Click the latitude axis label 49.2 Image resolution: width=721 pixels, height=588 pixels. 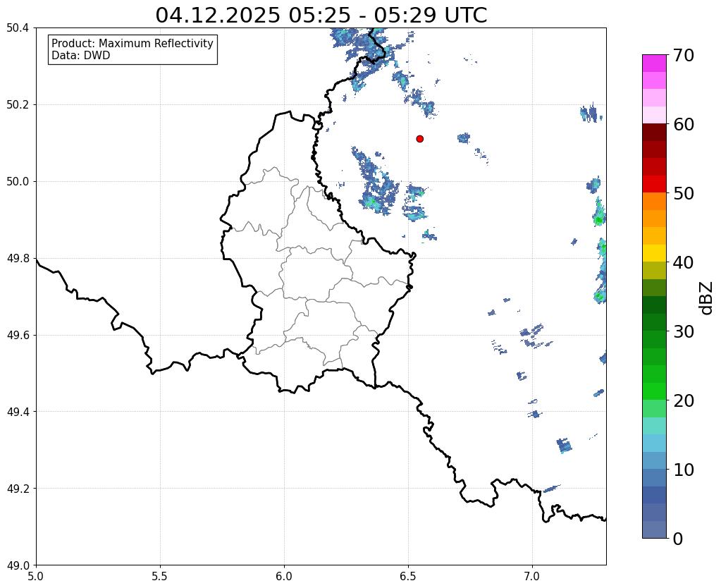pyautogui.click(x=18, y=489)
